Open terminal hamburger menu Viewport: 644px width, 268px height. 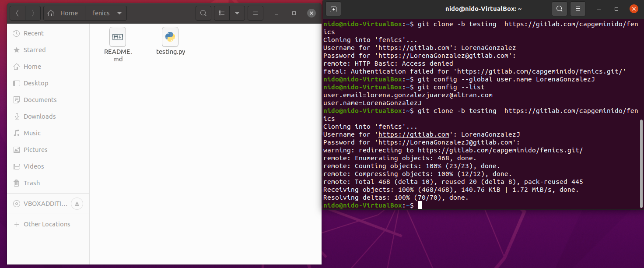point(578,9)
